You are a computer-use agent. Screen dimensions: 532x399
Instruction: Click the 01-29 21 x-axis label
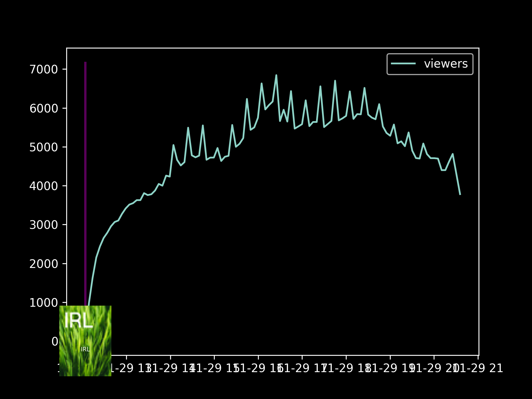pyautogui.click(x=478, y=369)
